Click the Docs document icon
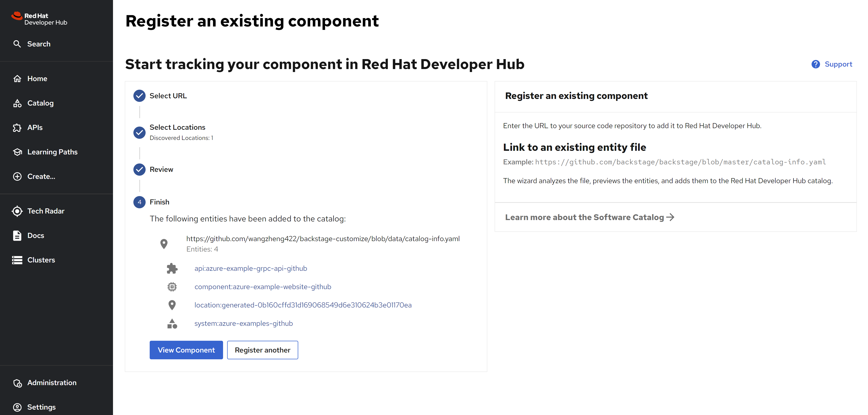Viewport: 868px width, 415px height. tap(17, 235)
